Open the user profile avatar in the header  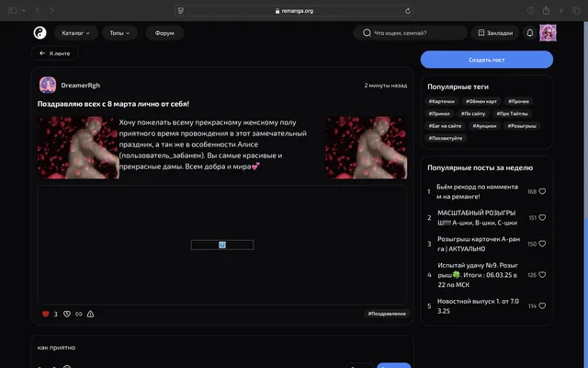tap(548, 33)
